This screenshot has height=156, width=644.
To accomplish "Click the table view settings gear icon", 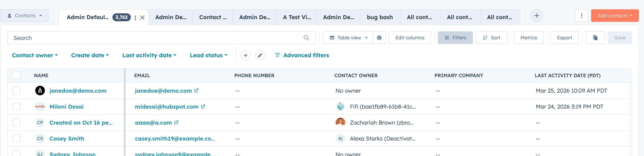I will click(379, 38).
